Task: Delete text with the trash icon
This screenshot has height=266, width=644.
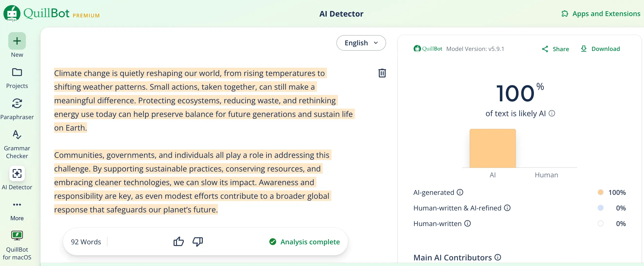Action: tap(382, 73)
